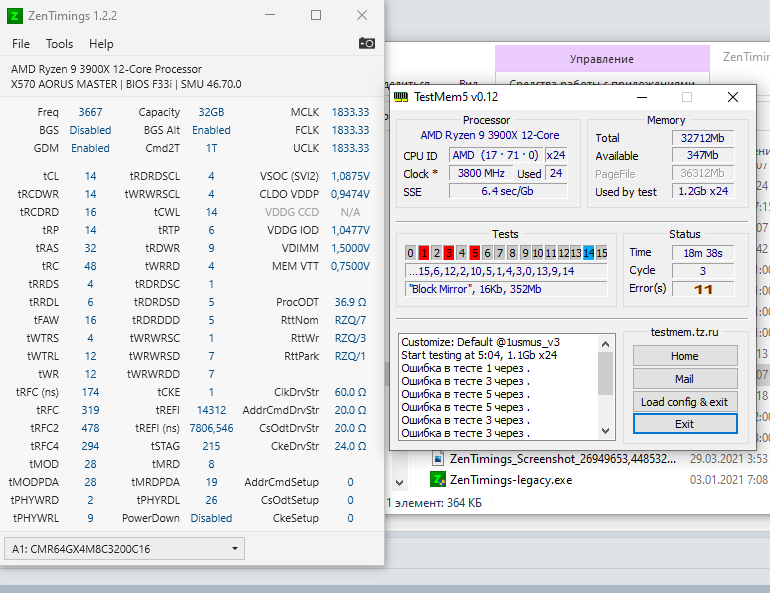
Task: Click the PowerDown Disabled value
Action: point(211,518)
